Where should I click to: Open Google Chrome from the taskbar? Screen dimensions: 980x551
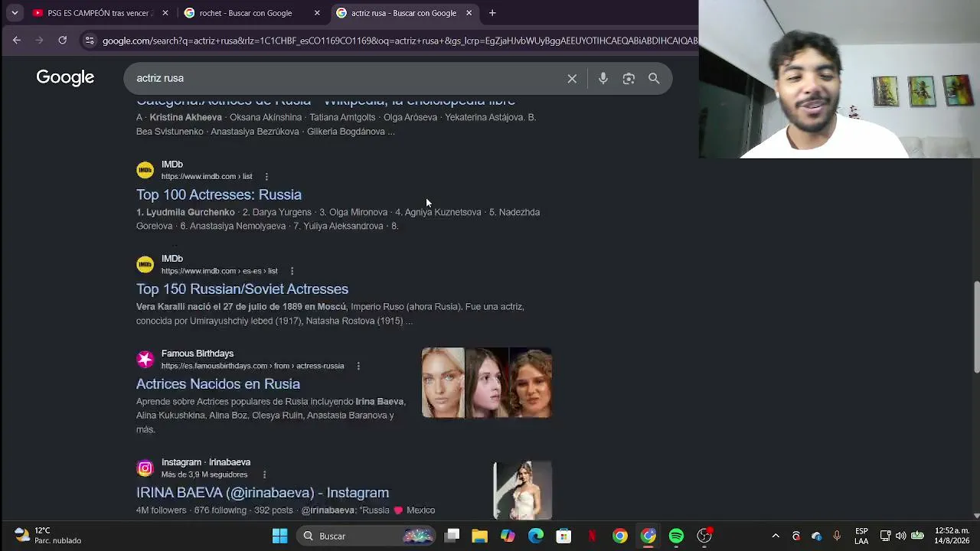(620, 536)
